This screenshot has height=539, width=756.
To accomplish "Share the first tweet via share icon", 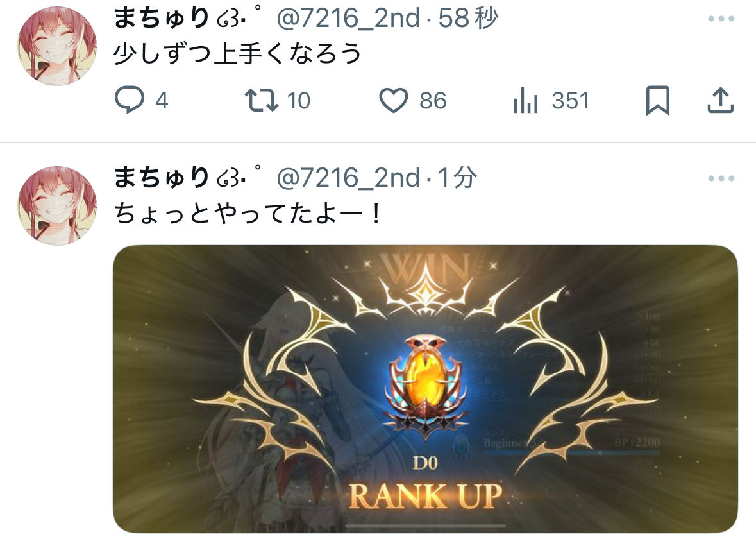I will (x=720, y=100).
